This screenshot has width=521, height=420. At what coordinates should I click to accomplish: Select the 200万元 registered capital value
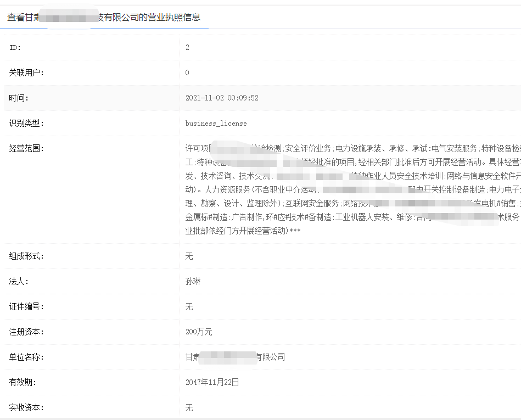coord(199,332)
